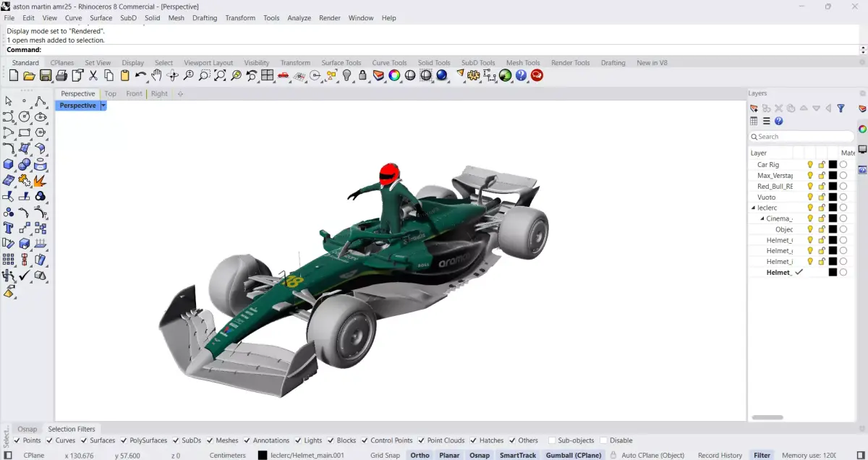Select the Box solid tool

coord(9,165)
